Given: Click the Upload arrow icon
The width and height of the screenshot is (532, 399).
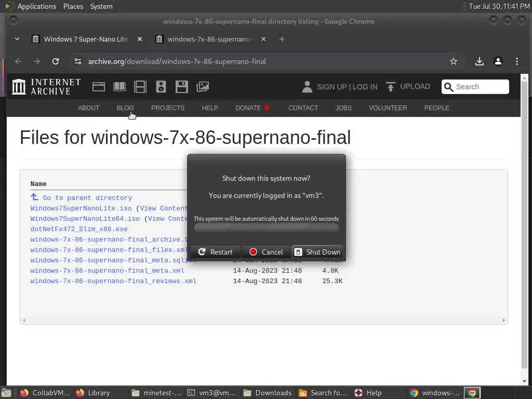Looking at the screenshot, I should (391, 87).
